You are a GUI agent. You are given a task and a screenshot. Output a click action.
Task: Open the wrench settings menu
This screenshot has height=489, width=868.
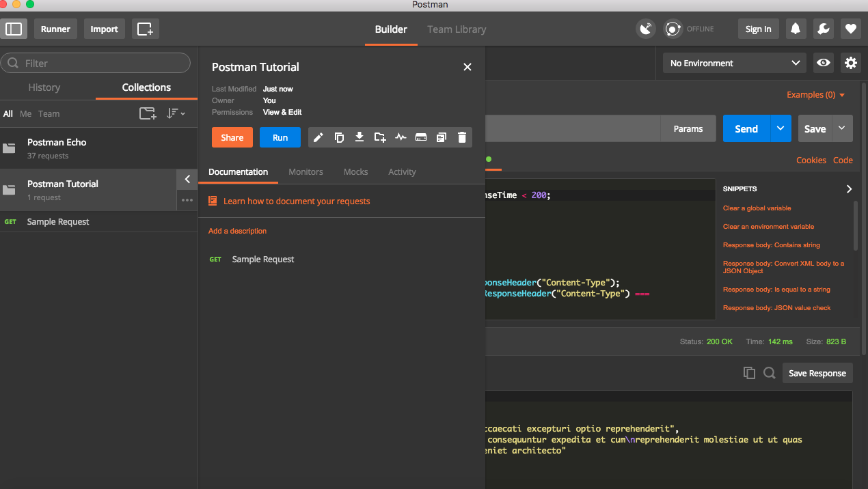(x=823, y=29)
